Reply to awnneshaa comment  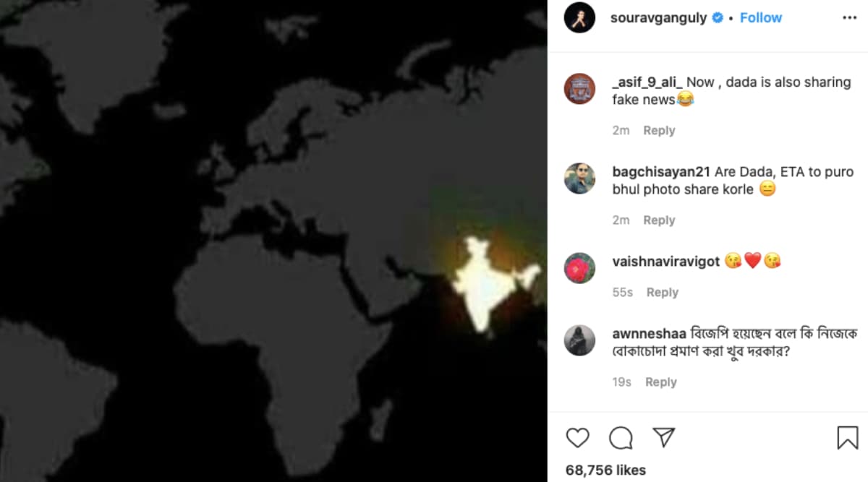pyautogui.click(x=661, y=382)
